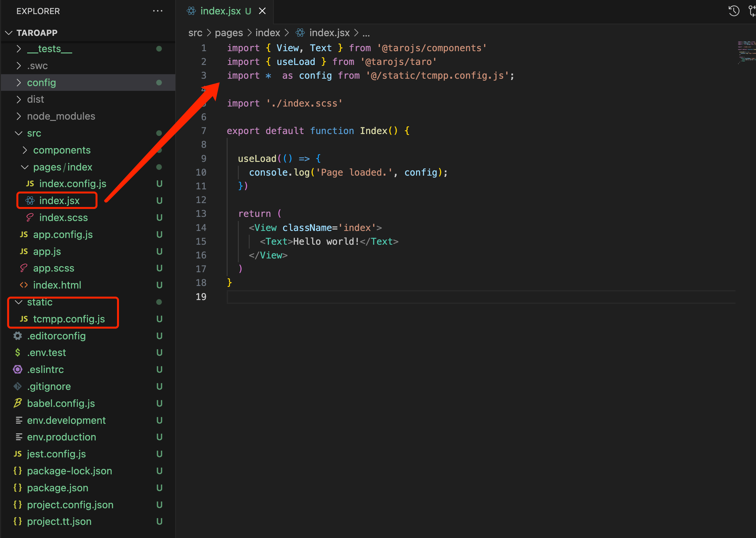This screenshot has height=538, width=756.
Task: Click the gear icon next to .editorconfig
Action: pyautogui.click(x=18, y=336)
